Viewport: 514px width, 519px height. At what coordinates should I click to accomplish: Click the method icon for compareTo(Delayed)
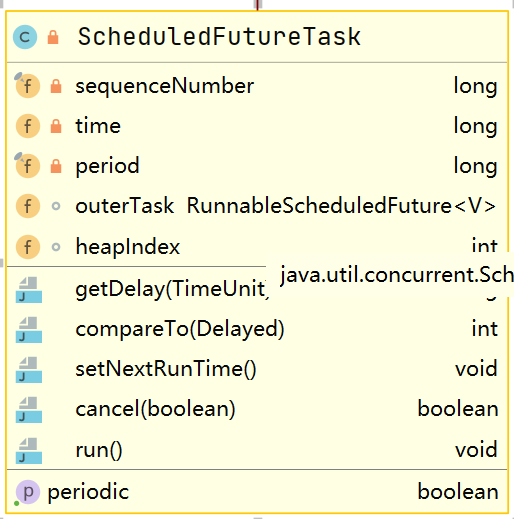29,330
